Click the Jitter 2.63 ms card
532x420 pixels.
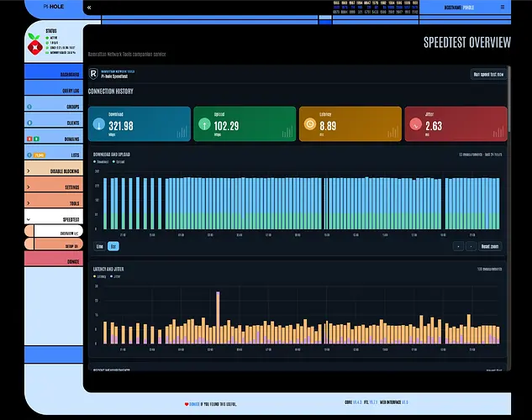(x=456, y=124)
